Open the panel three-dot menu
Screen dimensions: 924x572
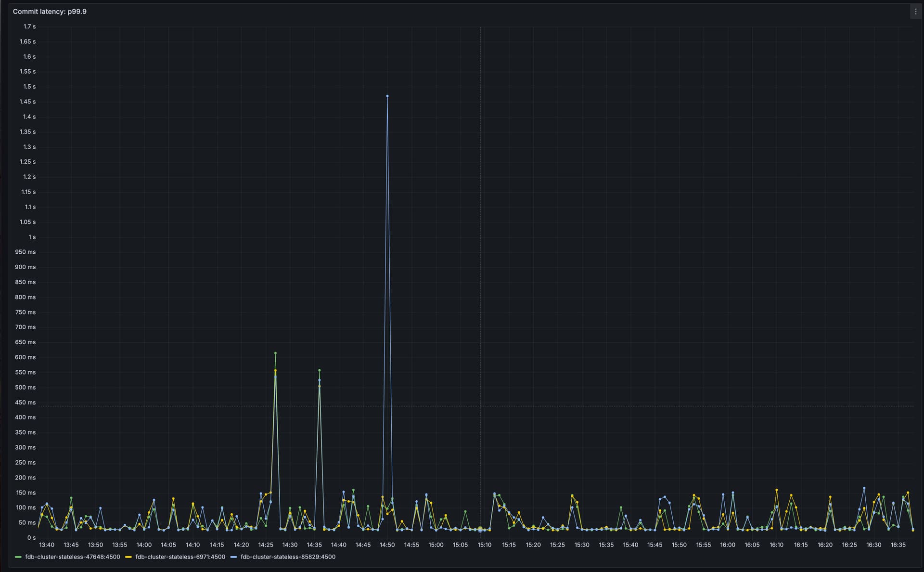pos(915,12)
